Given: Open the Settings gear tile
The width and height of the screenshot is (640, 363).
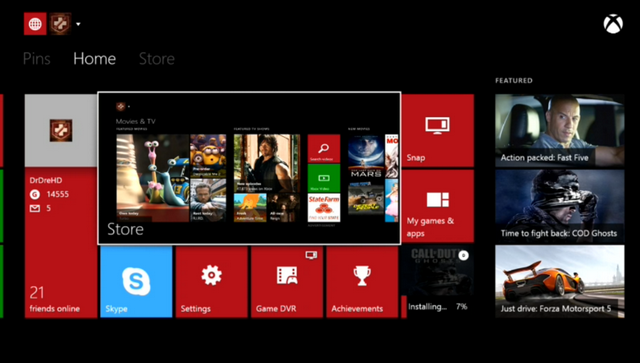Looking at the screenshot, I should pos(211,282).
